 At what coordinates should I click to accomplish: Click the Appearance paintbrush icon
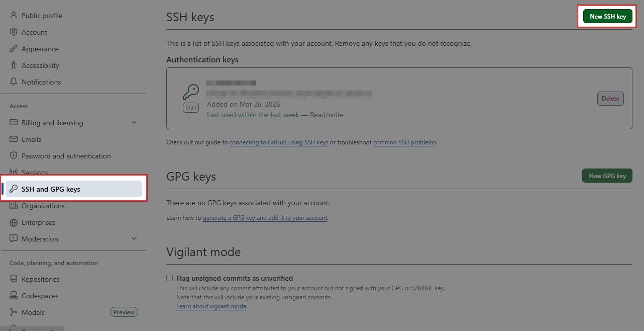tap(14, 49)
